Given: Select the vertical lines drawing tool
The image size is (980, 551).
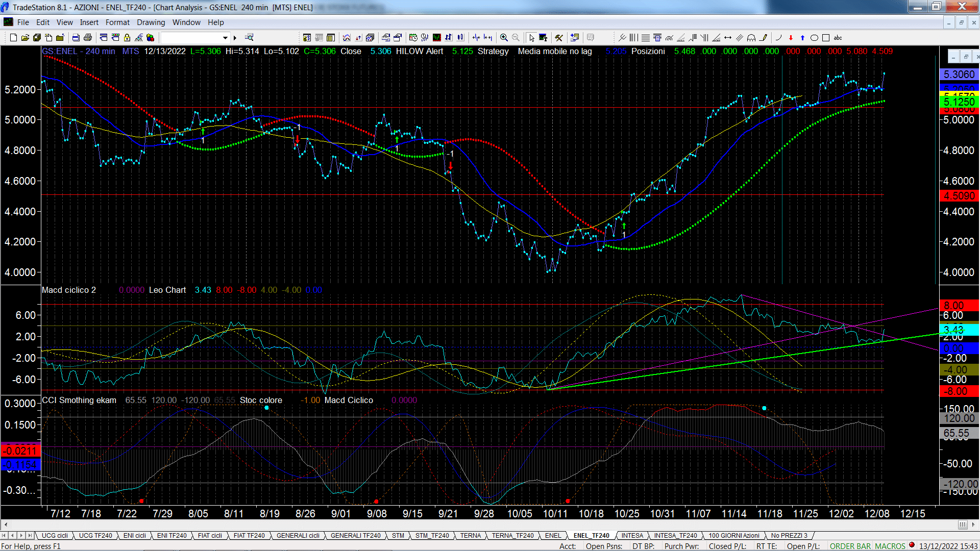Looking at the screenshot, I should pos(633,38).
